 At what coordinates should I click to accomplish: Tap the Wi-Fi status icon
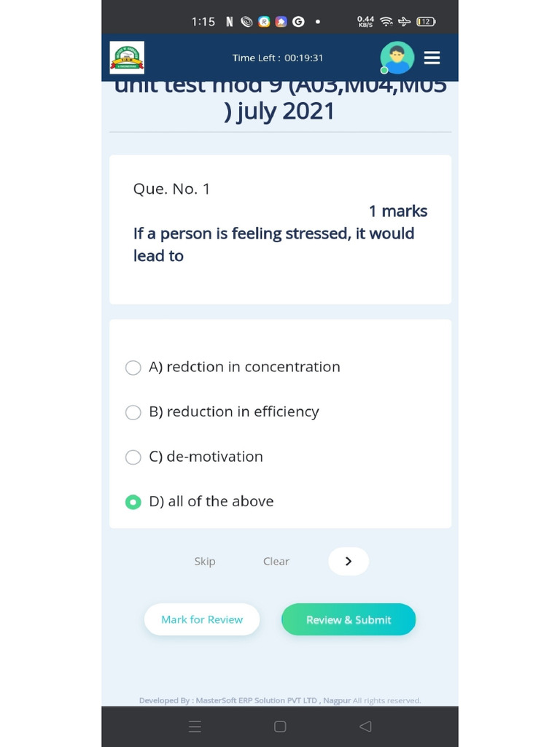click(386, 22)
